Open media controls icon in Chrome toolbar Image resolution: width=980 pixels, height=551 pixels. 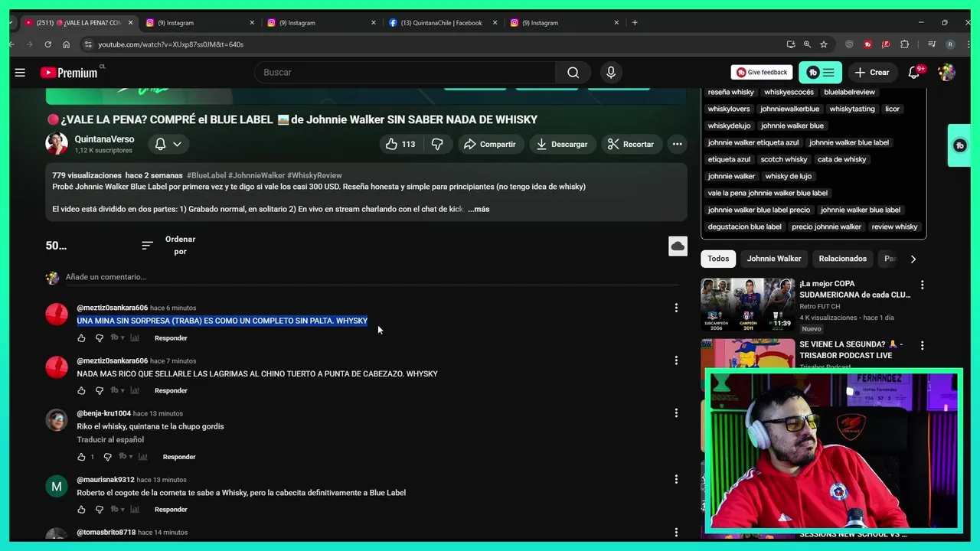(x=932, y=44)
